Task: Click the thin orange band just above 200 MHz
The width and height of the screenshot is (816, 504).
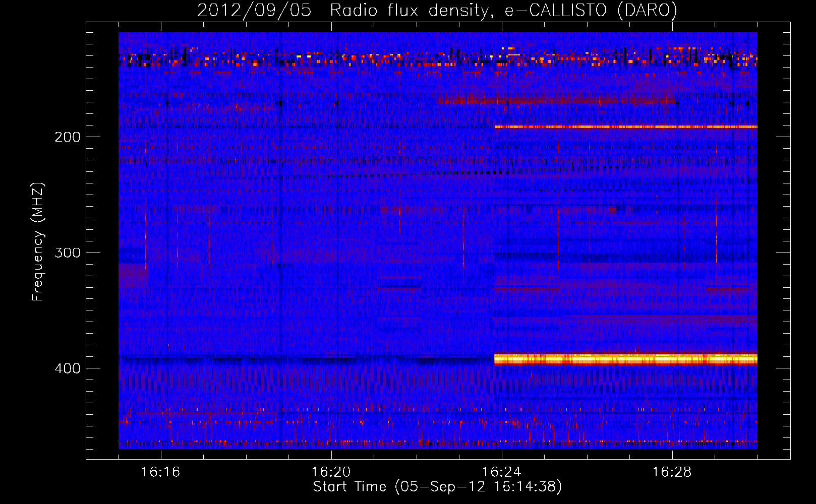Action: [x=625, y=127]
